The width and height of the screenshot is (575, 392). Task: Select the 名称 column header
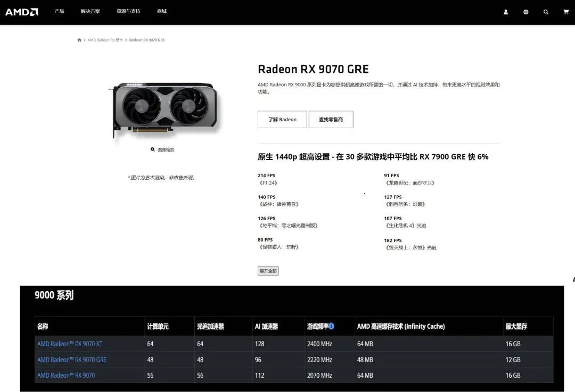[43, 327]
